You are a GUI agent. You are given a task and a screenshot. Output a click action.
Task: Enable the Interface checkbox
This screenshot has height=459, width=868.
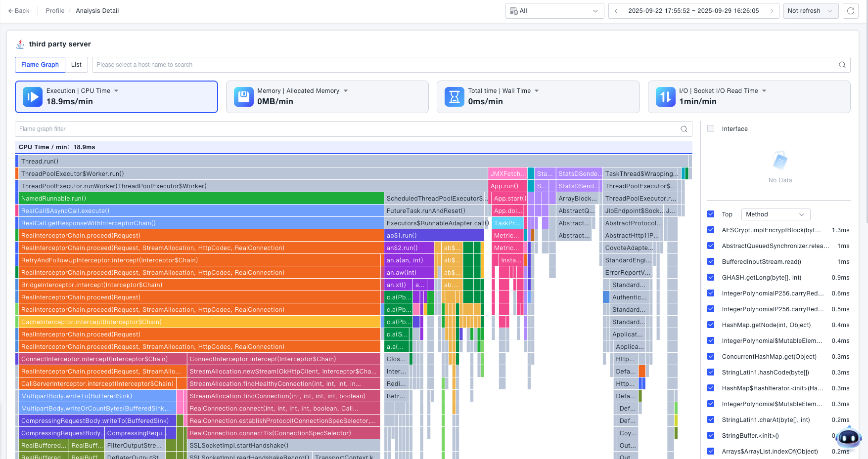711,129
